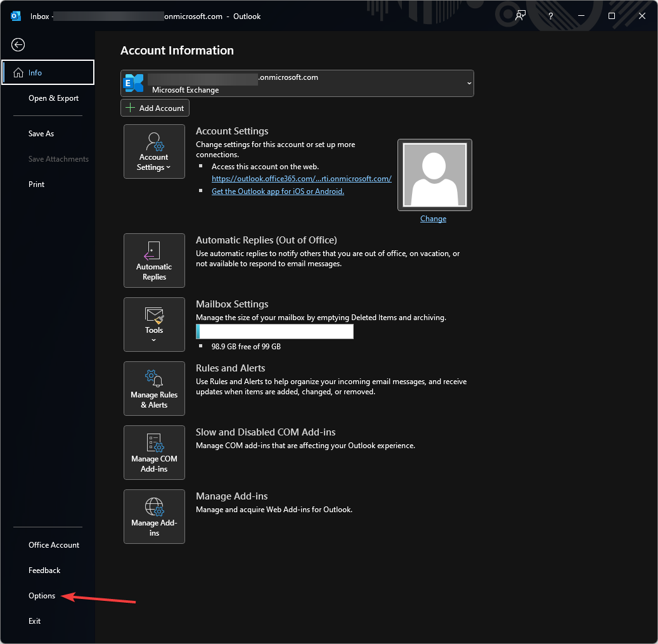Screen dimensions: 658x644
Task: Maximize the Outlook window
Action: point(612,16)
